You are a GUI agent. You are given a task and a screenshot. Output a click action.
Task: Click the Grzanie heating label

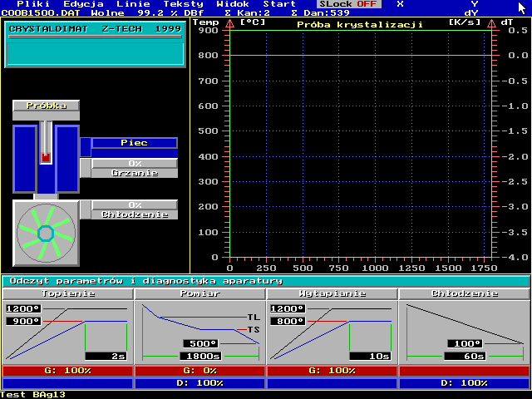[x=135, y=173]
